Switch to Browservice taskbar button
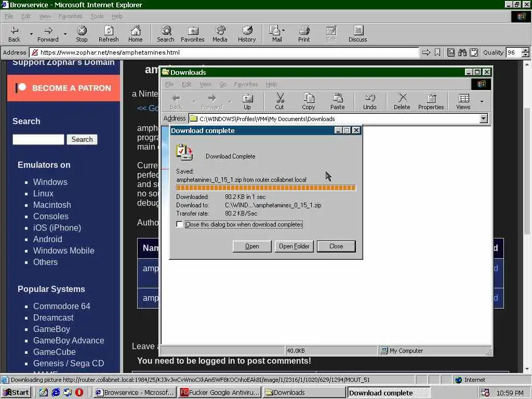Image resolution: width=532 pixels, height=399 pixels. coord(135,393)
